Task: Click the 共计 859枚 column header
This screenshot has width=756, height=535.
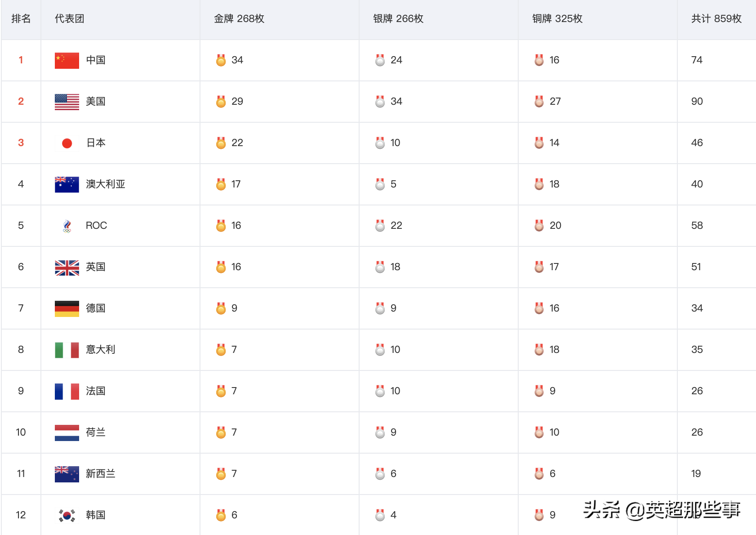Action: click(x=716, y=19)
